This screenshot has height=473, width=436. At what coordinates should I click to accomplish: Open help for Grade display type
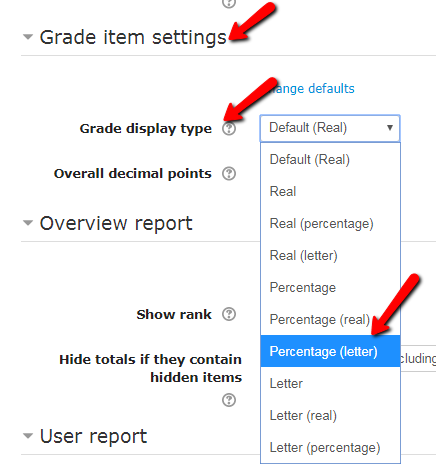(229, 129)
